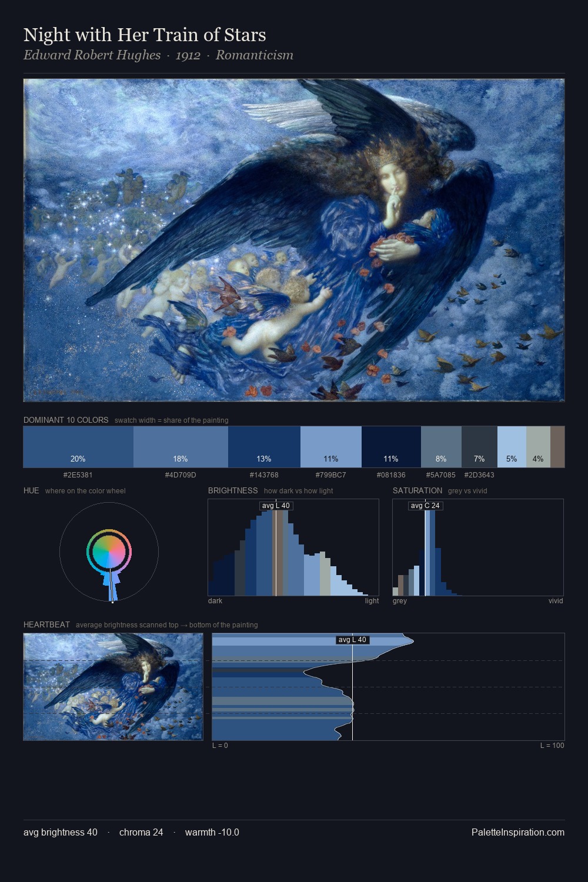Click hex code #081836 text
Viewport: 588px width, 882px height.
391,475
